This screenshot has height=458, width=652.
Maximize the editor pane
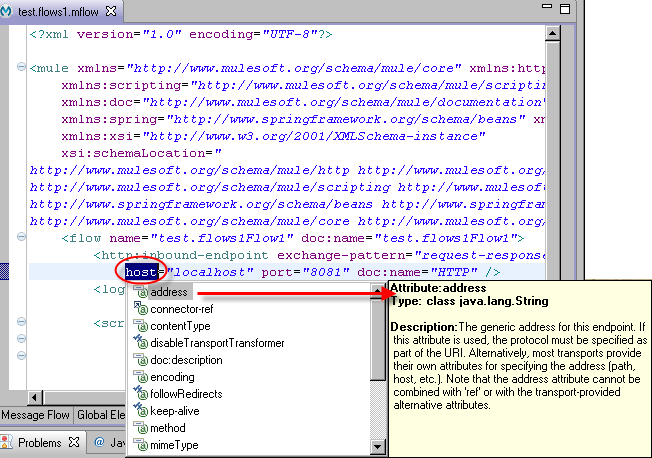tap(565, 9)
